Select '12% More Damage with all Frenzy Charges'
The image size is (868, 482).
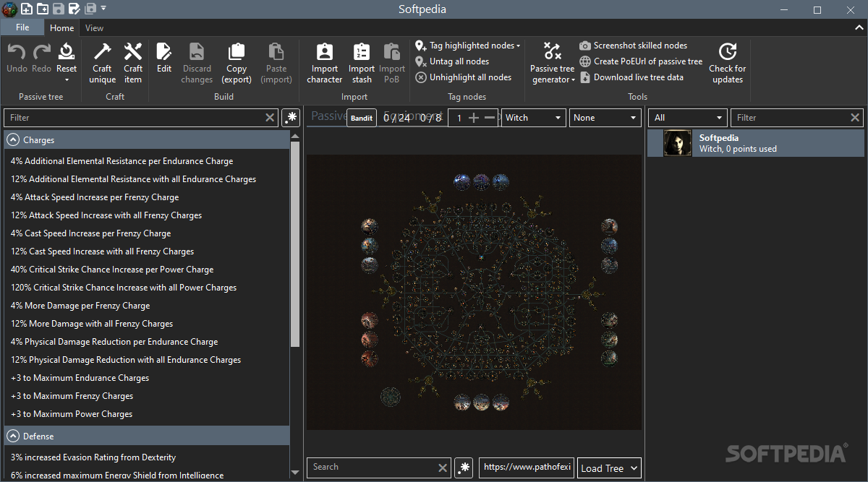[x=92, y=324]
